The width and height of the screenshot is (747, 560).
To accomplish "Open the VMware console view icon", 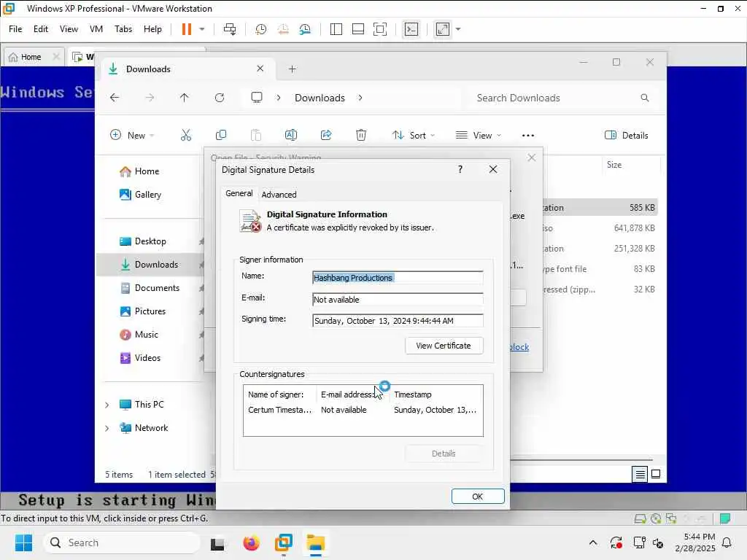I will (x=411, y=29).
